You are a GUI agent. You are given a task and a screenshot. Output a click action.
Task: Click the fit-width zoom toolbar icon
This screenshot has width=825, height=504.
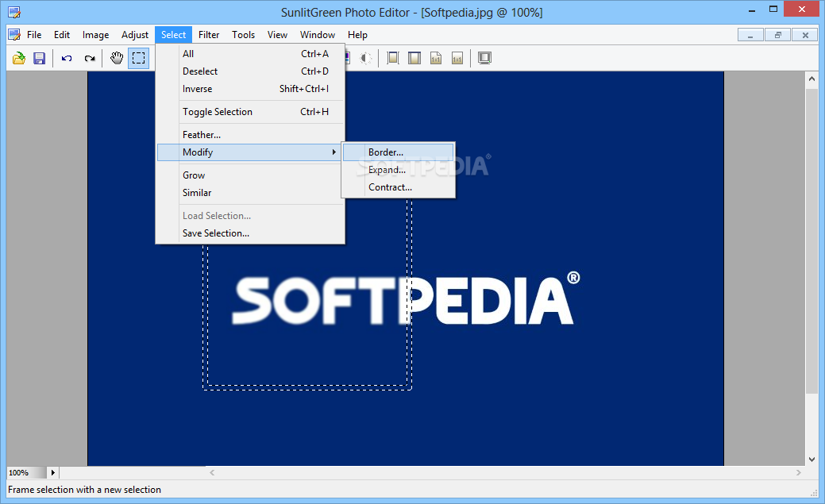pos(393,58)
